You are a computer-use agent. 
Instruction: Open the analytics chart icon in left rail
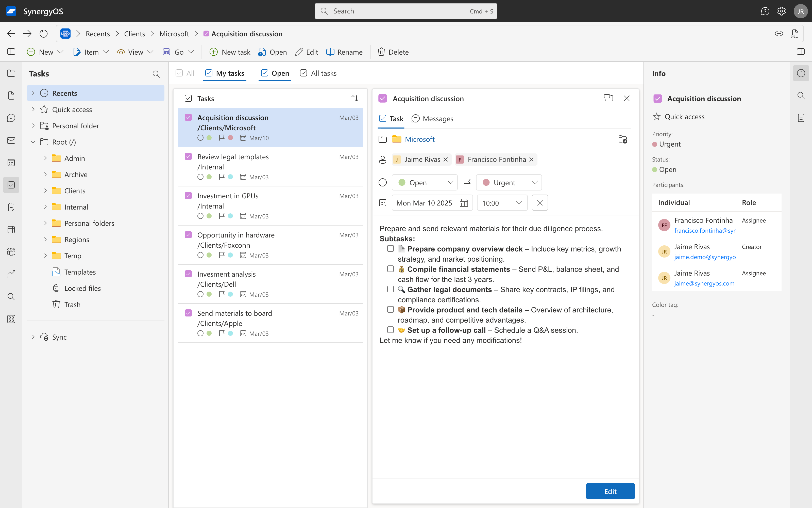[x=11, y=275]
